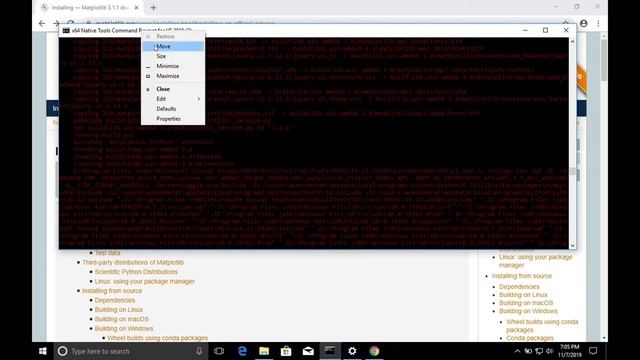Open left Building on Linux link
Image resolution: width=640 pixels, height=360 pixels.
(x=119, y=310)
